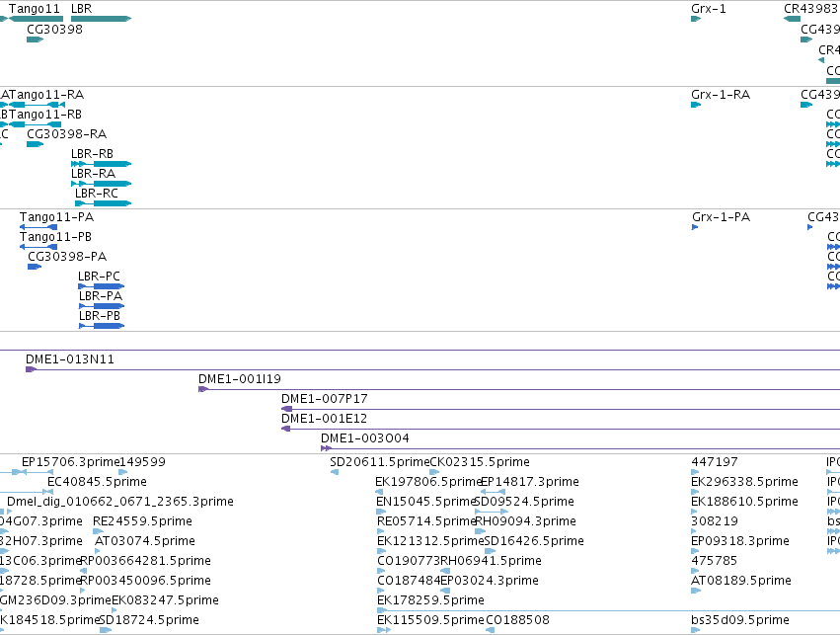Click feature 447197
The image size is (840, 635).
click(x=695, y=472)
